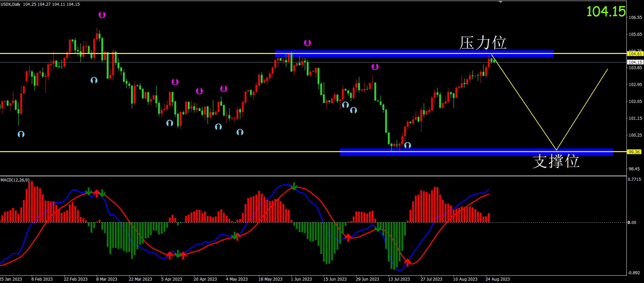Click the gray chart shift triangle at the top edge
Viewport: 644px width, 283px height.
point(500,2)
